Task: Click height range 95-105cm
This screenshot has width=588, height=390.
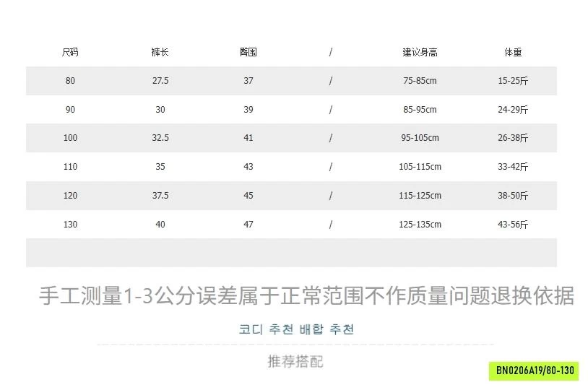Action: pyautogui.click(x=420, y=138)
